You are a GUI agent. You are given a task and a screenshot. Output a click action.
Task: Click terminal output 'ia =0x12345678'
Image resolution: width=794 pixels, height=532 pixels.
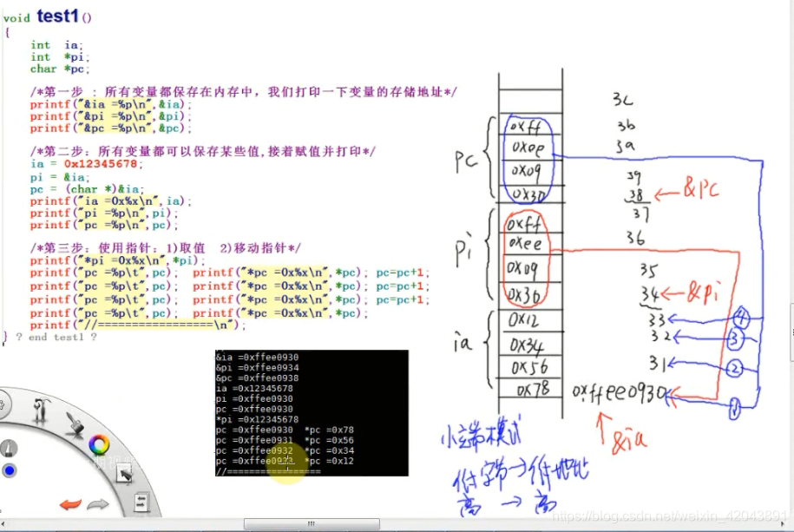point(254,388)
